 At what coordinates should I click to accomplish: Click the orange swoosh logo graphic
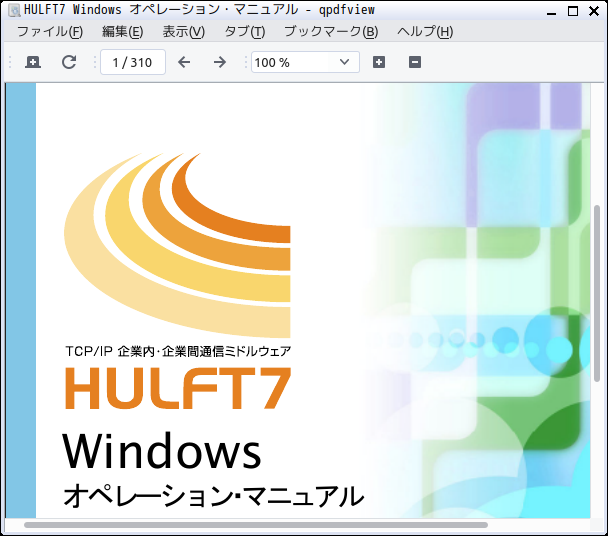[177, 245]
